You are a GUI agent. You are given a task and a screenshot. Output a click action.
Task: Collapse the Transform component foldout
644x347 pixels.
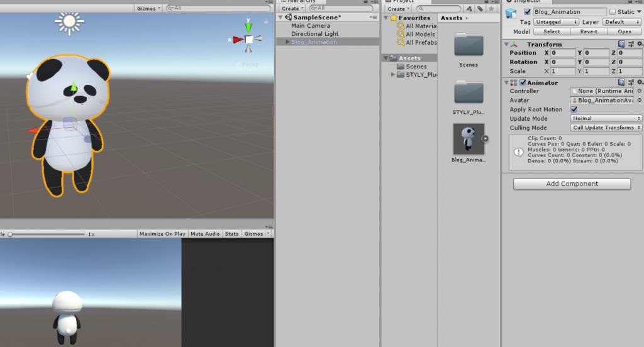(x=506, y=44)
